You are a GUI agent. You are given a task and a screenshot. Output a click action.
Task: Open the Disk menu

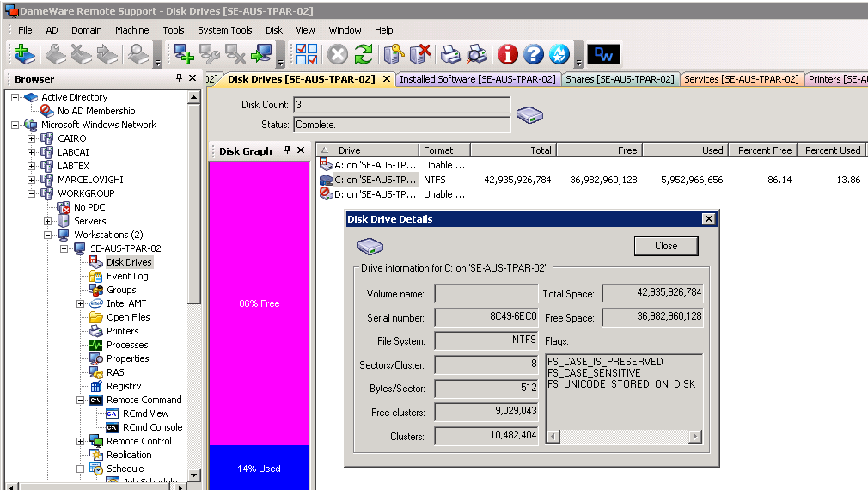click(x=274, y=30)
